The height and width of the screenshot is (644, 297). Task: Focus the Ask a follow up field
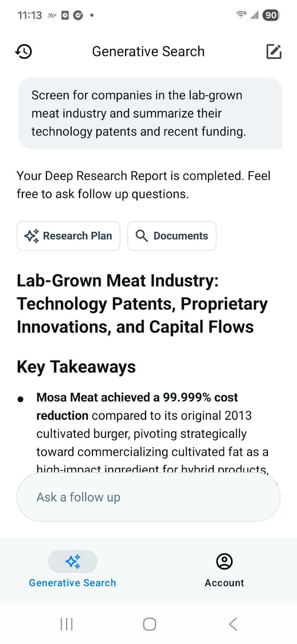point(148,497)
